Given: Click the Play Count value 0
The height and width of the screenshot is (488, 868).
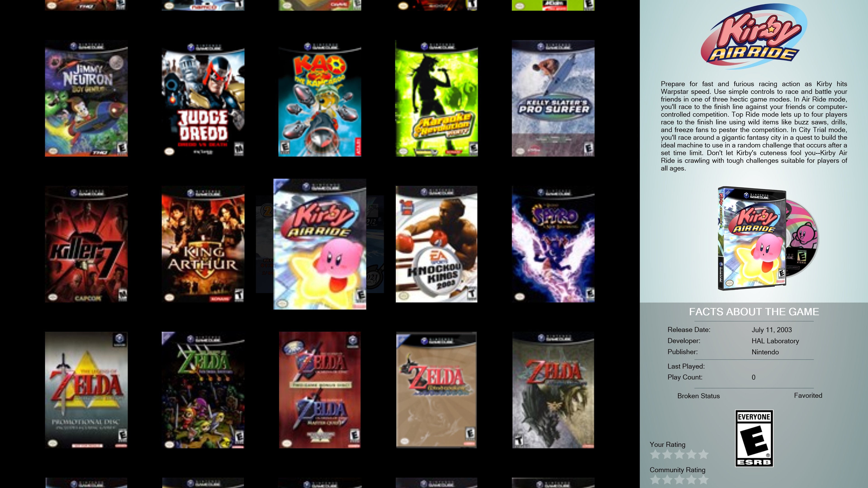Looking at the screenshot, I should (753, 377).
